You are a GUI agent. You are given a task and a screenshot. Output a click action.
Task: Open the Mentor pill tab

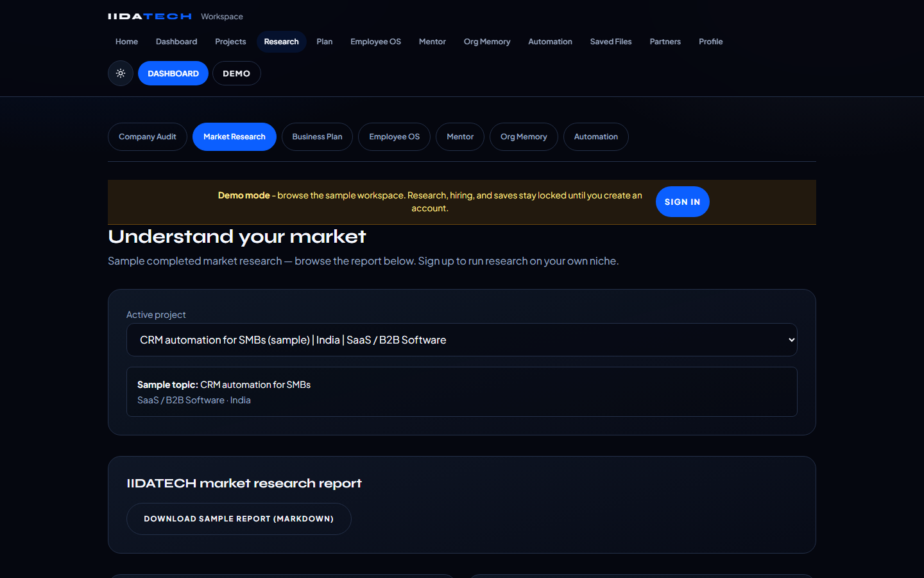(x=460, y=137)
